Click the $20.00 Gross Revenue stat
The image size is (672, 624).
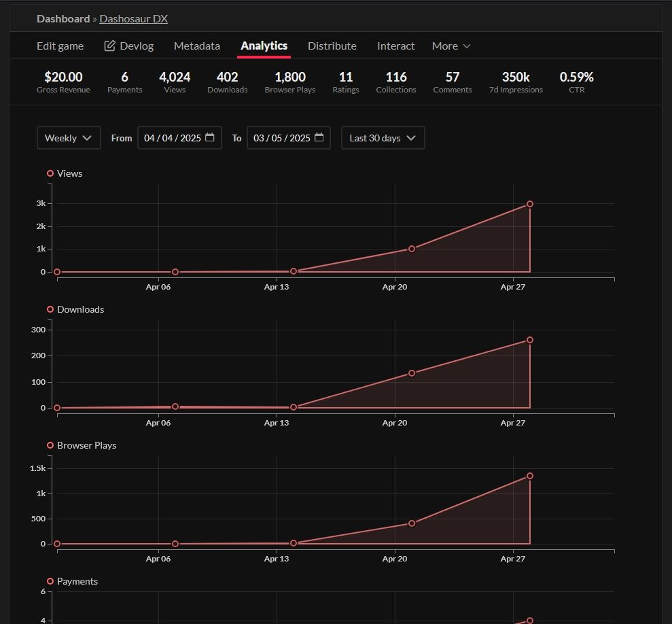pyautogui.click(x=63, y=82)
